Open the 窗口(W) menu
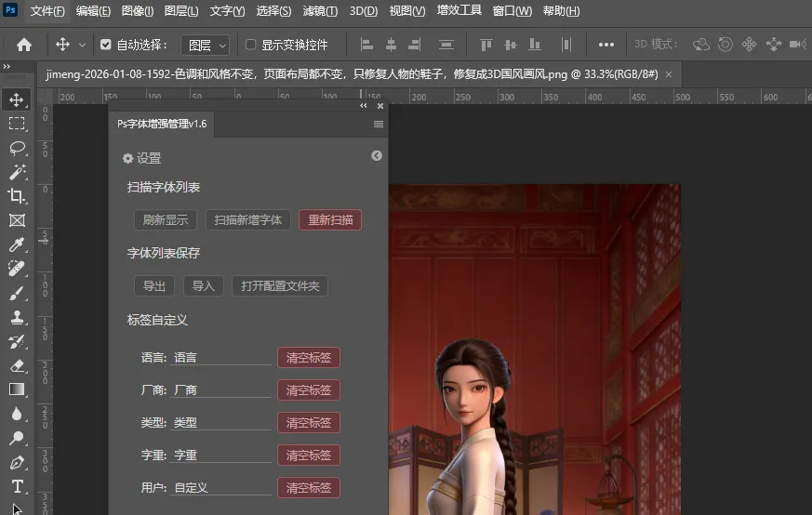Viewport: 812px width, 515px height. coord(512,11)
